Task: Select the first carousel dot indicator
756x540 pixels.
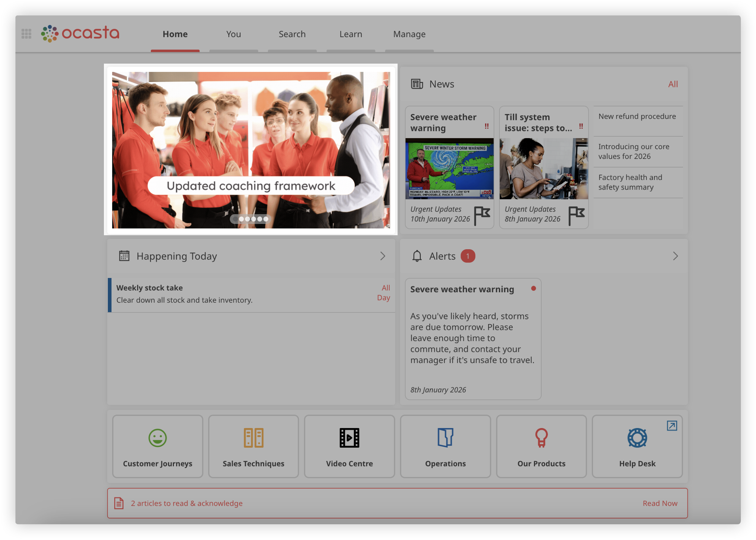Action: coord(235,219)
